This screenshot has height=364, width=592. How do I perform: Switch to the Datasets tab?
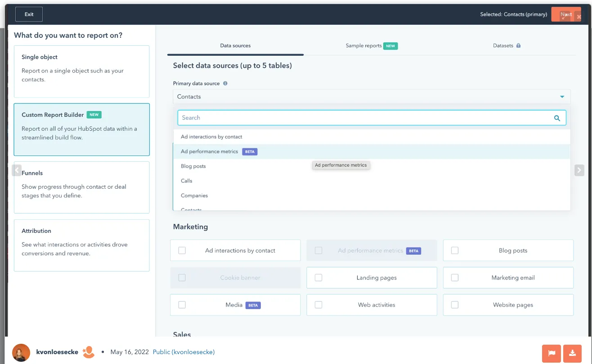click(503, 45)
